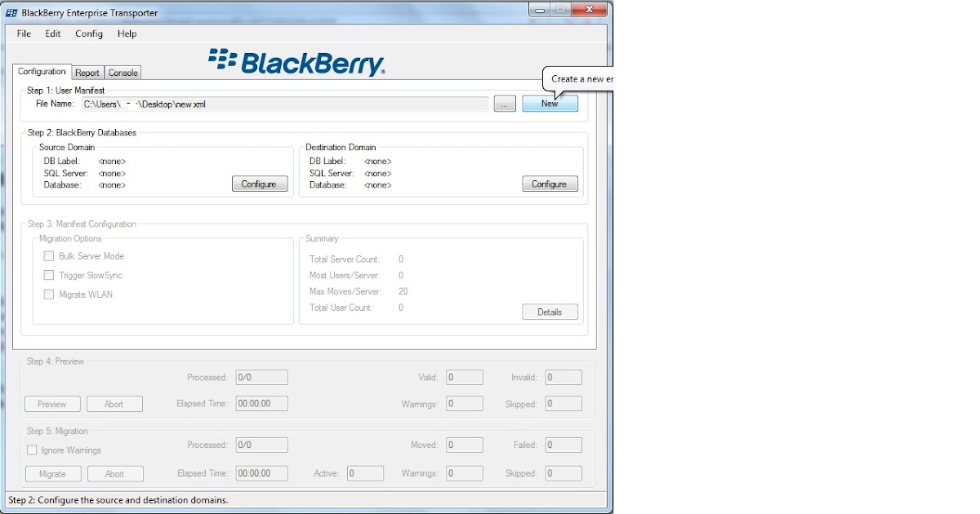Image resolution: width=980 pixels, height=514 pixels.
Task: Click the Migration Warnings count field
Action: pyautogui.click(x=464, y=473)
